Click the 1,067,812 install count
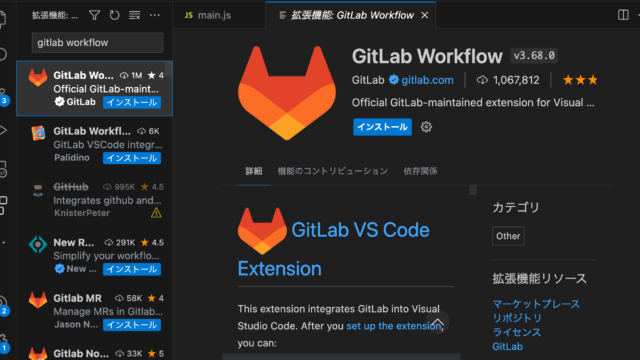 516,80
